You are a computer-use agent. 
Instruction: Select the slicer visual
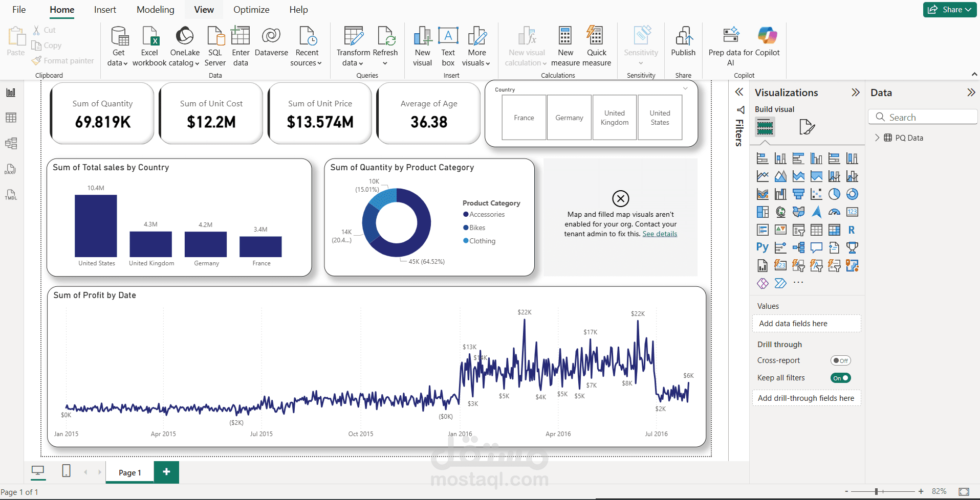tap(799, 230)
